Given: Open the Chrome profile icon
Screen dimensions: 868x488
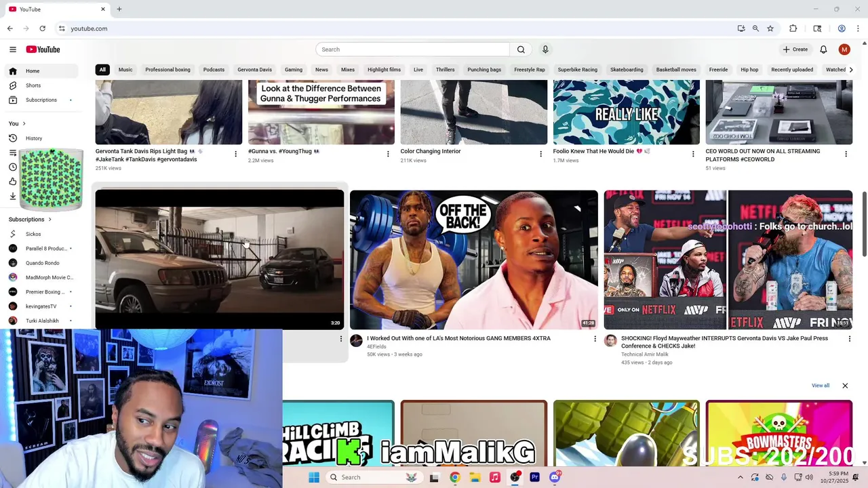Looking at the screenshot, I should 842,28.
